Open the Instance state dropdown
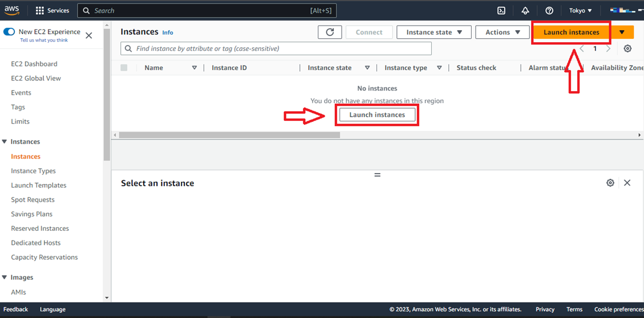The width and height of the screenshot is (644, 318). (x=434, y=32)
